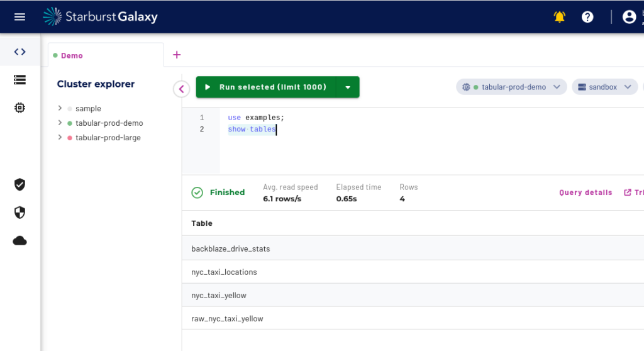Open the hamburger navigation menu
This screenshot has width=644, height=351.
(19, 17)
